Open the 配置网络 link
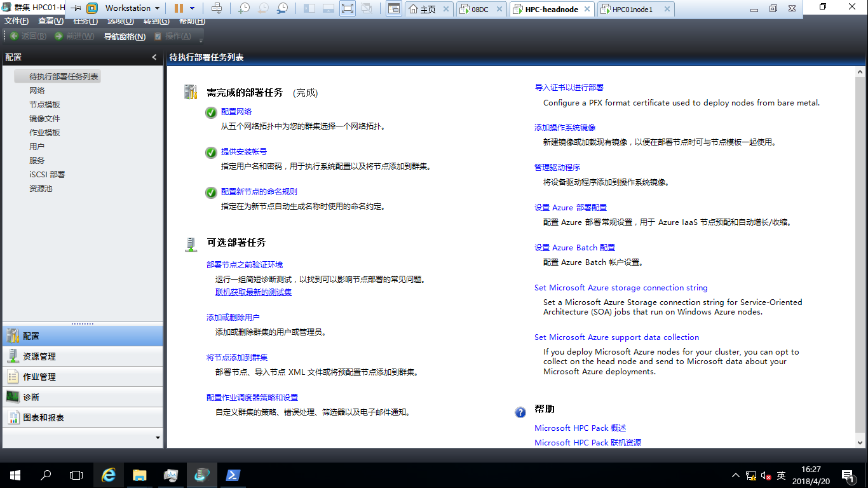868x488 pixels. (236, 112)
